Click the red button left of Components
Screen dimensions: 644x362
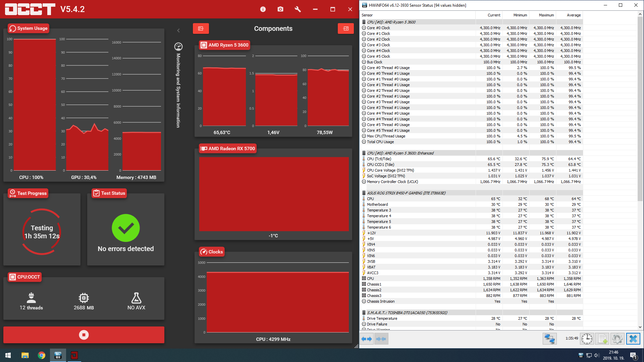tap(201, 28)
